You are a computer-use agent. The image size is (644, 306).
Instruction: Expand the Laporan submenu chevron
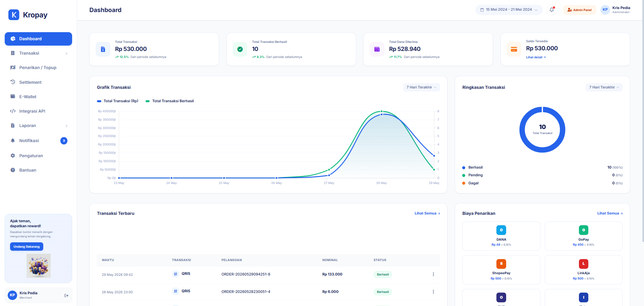pyautogui.click(x=66, y=126)
